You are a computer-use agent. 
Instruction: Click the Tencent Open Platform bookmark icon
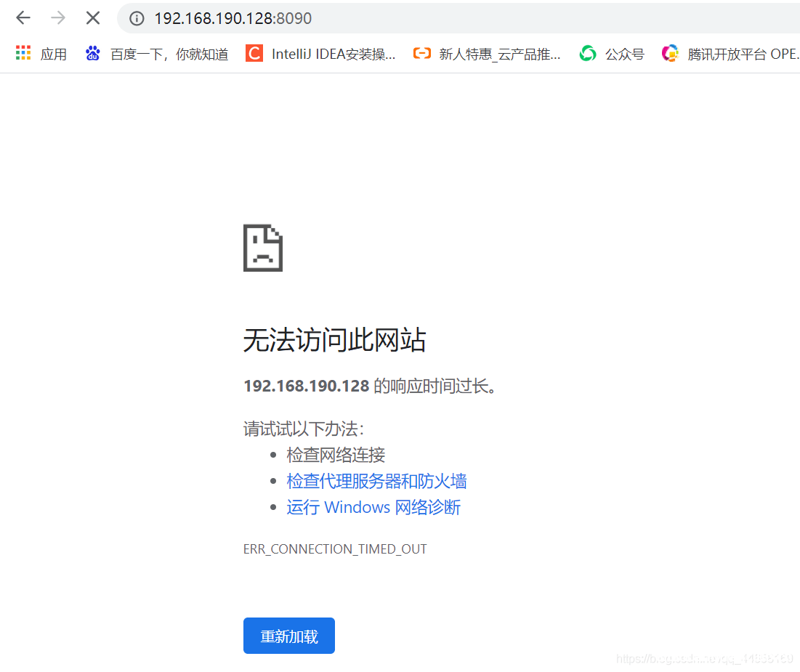click(x=669, y=53)
